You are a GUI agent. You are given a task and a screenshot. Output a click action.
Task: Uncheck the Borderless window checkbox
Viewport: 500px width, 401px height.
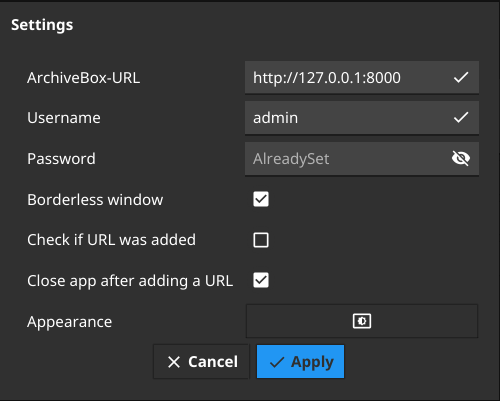[261, 199]
